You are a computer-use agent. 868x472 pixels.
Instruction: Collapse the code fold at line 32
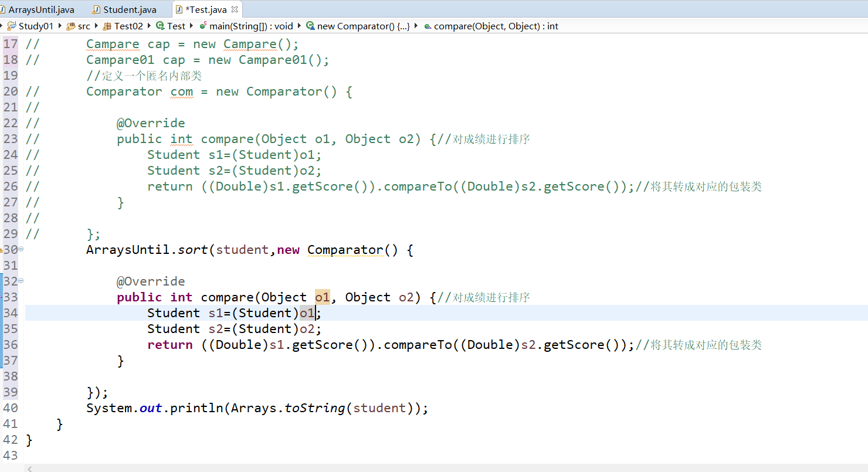(21, 281)
